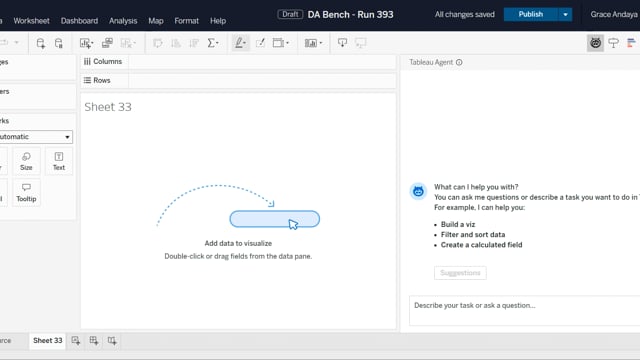Click the Tableau Agent panel heading

431,62
